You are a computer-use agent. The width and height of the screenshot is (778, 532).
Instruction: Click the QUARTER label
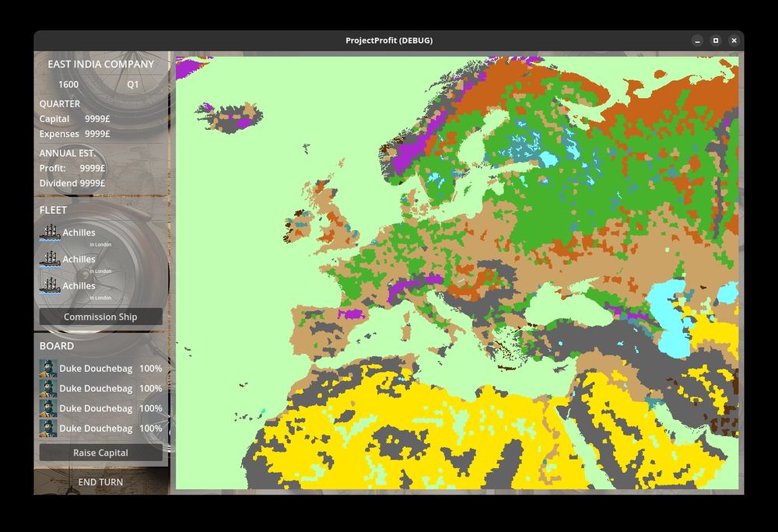60,103
